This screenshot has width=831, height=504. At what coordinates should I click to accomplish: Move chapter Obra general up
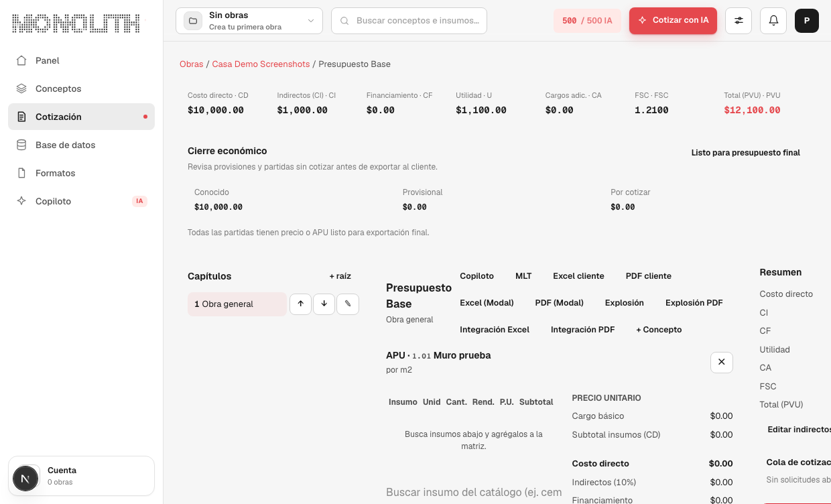pos(300,304)
